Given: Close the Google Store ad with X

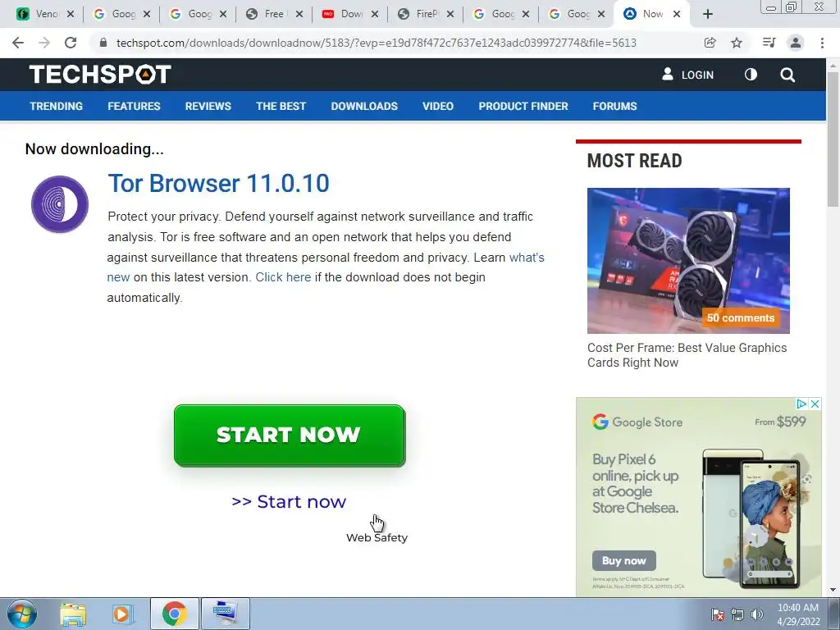Looking at the screenshot, I should 815,404.
